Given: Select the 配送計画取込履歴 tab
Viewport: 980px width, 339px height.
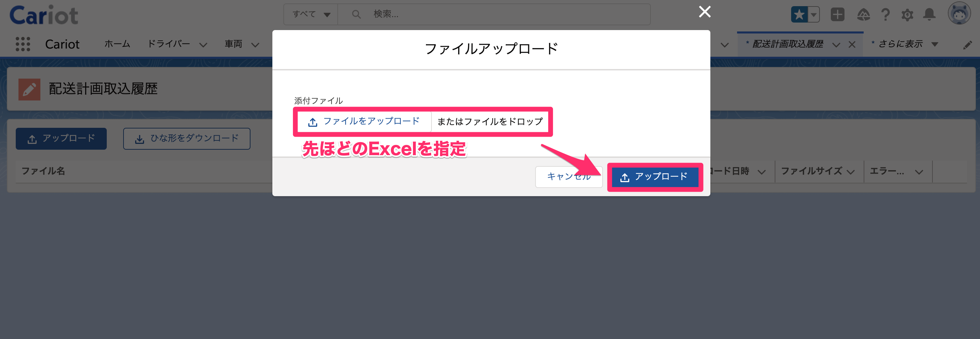Looking at the screenshot, I should click(x=787, y=44).
